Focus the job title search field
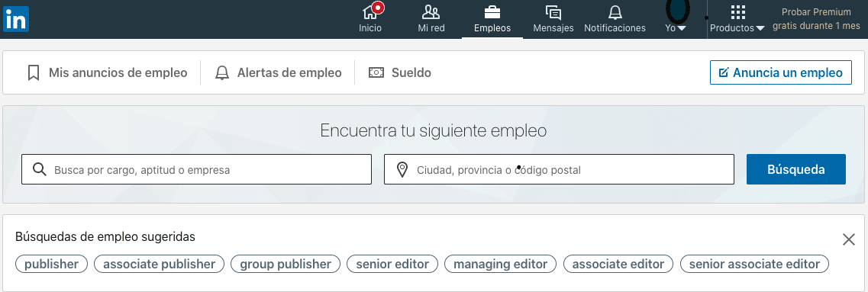The width and height of the screenshot is (868, 292). (x=196, y=169)
